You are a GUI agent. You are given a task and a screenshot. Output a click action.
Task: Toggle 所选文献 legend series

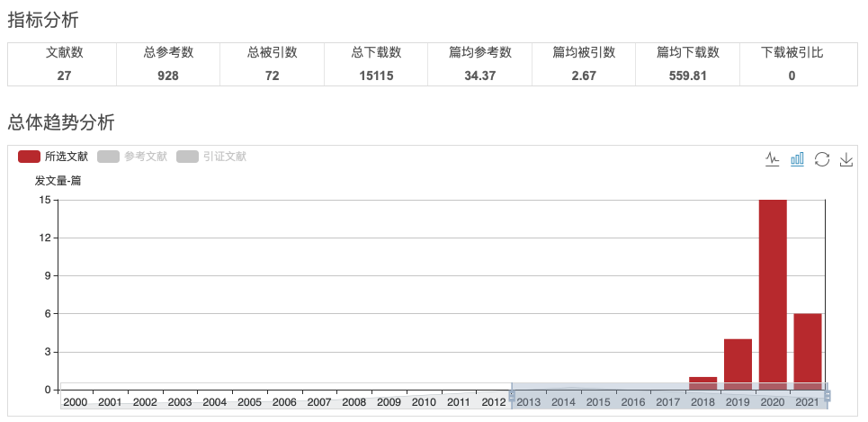click(x=53, y=157)
